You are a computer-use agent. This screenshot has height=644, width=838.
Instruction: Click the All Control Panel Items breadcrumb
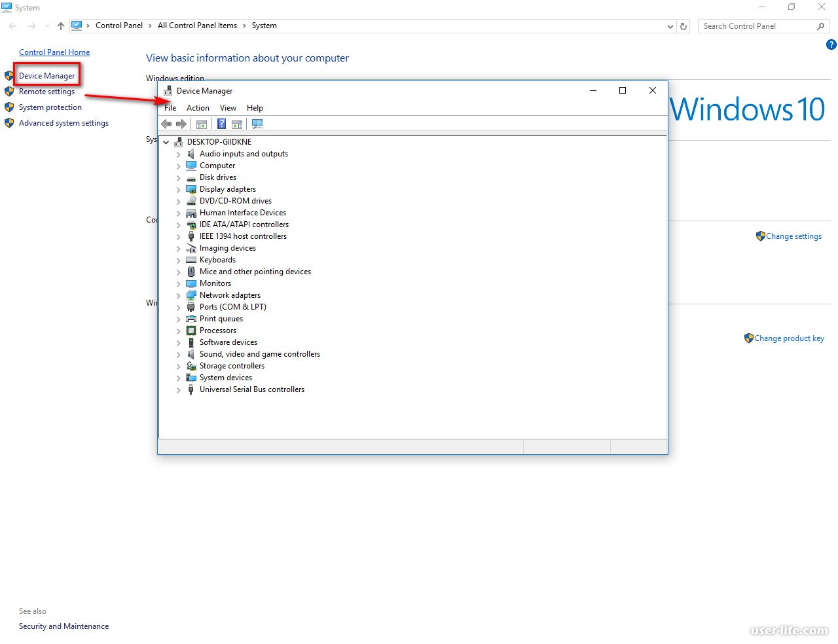[x=197, y=26]
